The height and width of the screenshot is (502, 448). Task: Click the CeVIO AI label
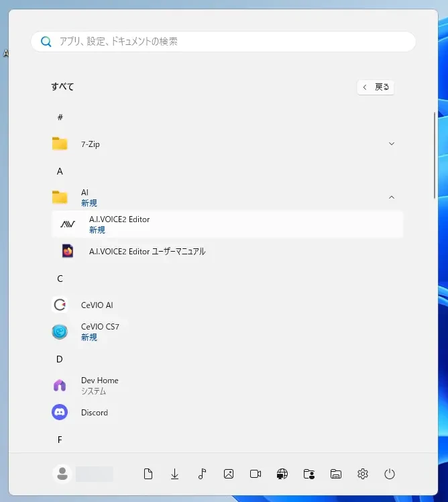coord(97,305)
